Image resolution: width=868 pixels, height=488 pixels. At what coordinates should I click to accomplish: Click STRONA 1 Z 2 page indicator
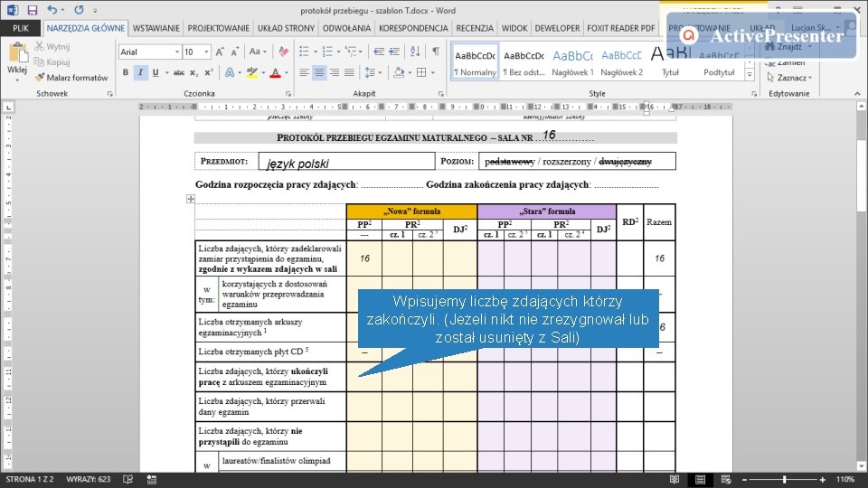(30, 480)
